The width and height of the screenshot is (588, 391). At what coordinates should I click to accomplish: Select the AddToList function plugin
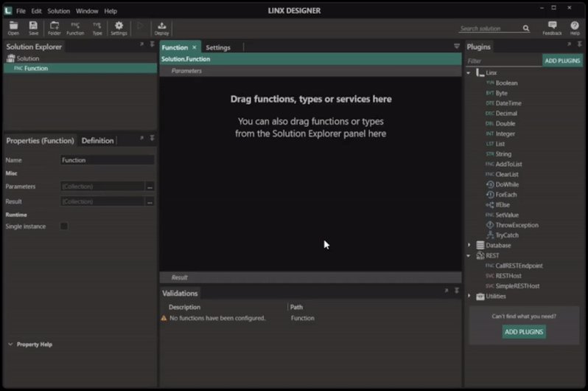tap(504, 164)
